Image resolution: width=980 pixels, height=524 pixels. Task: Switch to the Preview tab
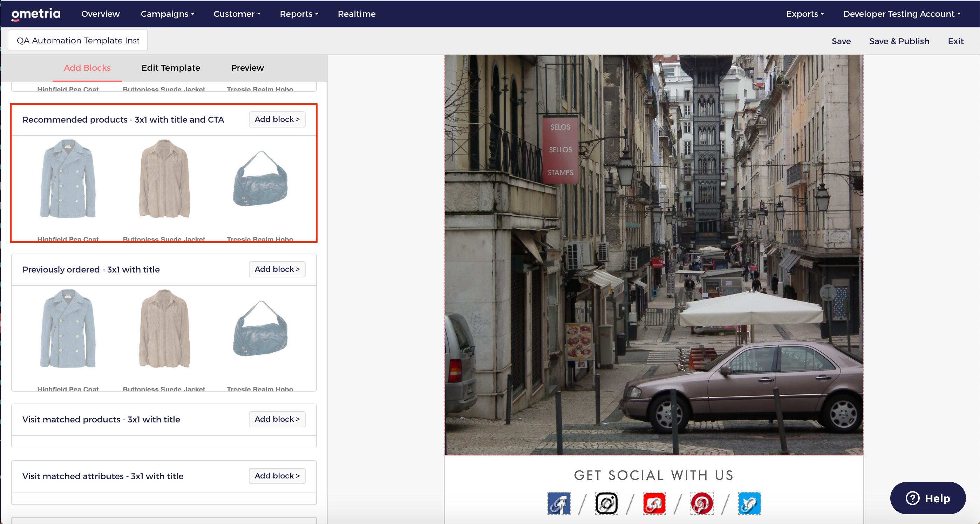(x=247, y=68)
